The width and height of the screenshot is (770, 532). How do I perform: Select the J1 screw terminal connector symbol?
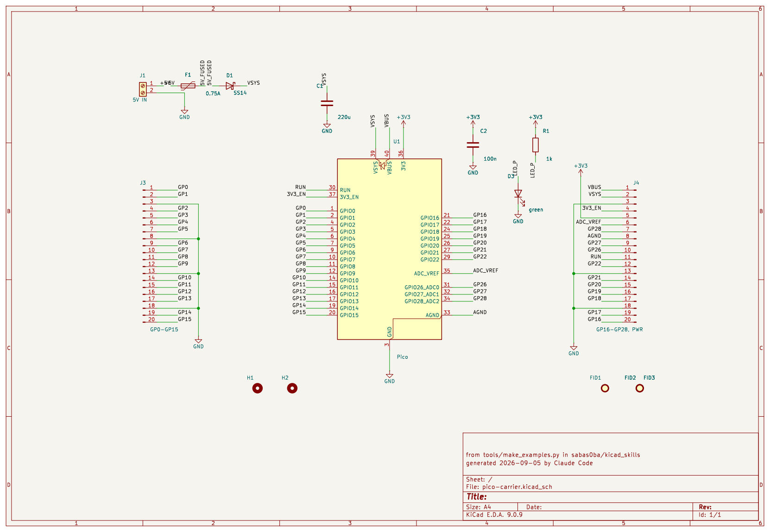pyautogui.click(x=143, y=89)
